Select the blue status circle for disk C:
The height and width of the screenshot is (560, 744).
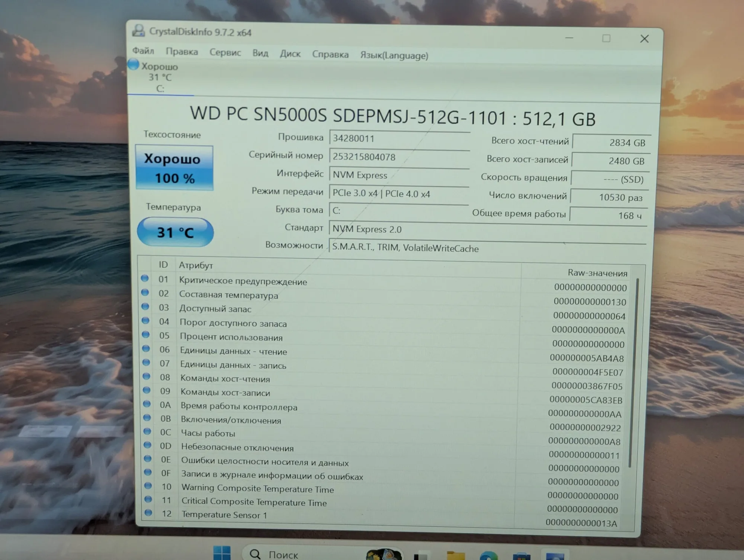click(x=133, y=64)
